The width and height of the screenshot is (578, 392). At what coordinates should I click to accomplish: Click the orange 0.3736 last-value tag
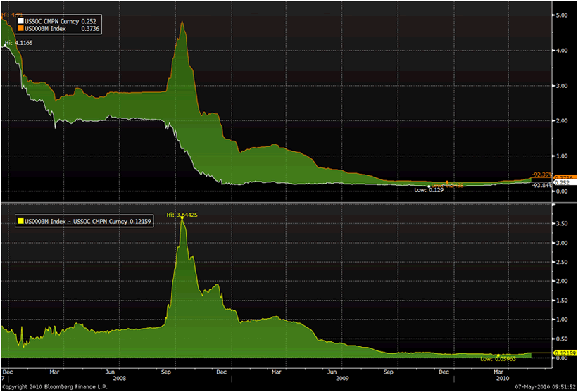[x=565, y=177]
